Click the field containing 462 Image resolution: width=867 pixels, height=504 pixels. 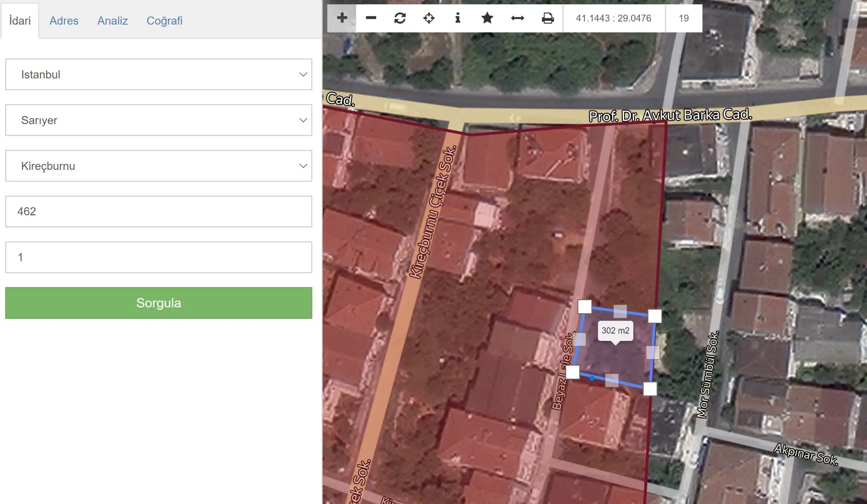(x=159, y=212)
